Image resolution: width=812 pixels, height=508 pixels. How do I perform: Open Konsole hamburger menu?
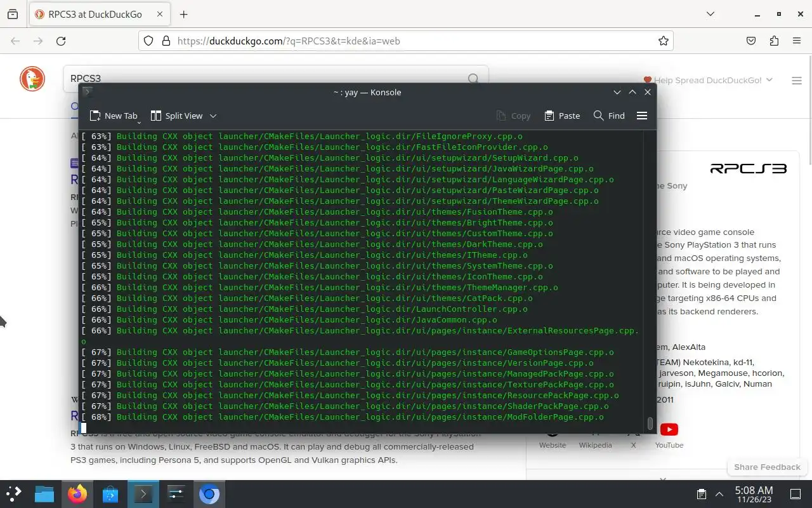642,116
